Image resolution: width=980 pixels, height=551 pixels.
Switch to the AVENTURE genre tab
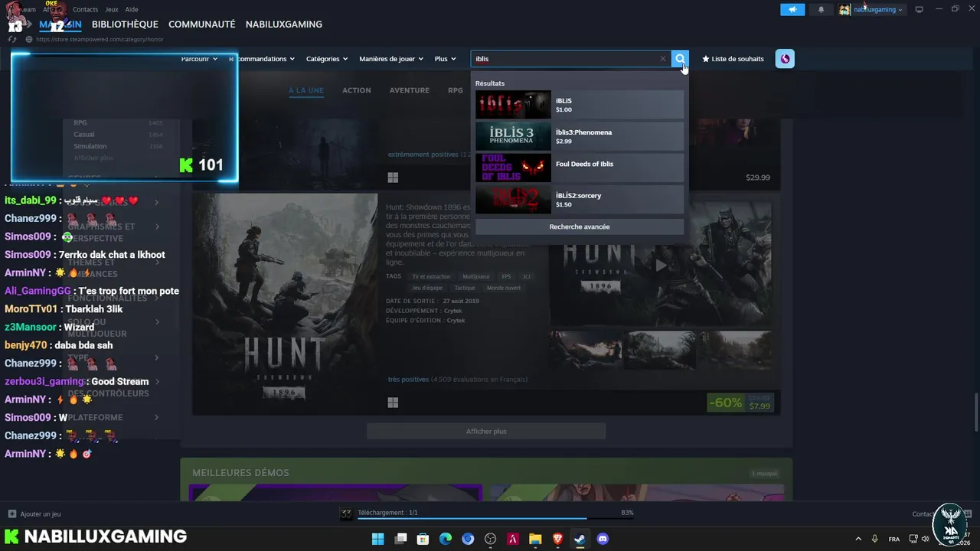pos(409,90)
